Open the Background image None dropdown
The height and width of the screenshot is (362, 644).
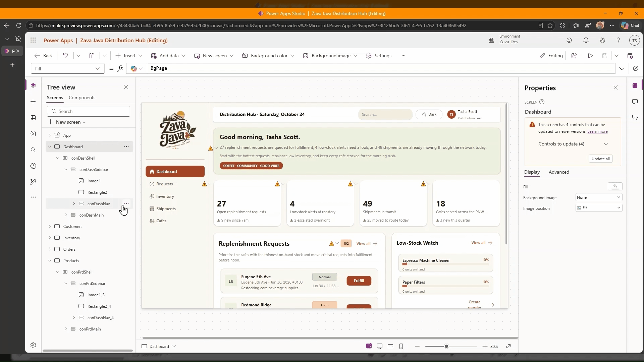tap(599, 197)
